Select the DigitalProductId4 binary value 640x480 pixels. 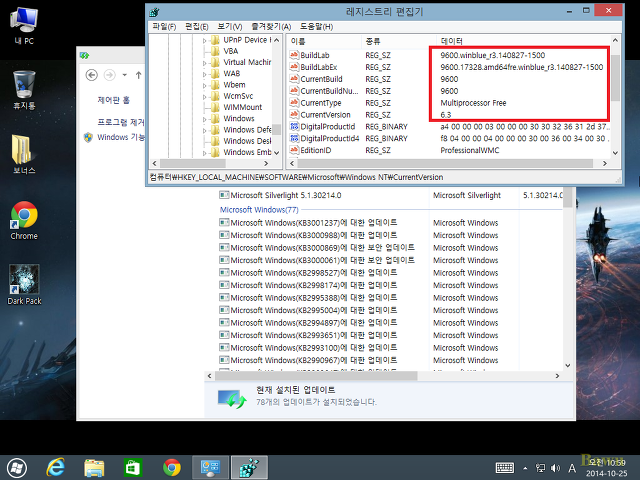(330, 138)
